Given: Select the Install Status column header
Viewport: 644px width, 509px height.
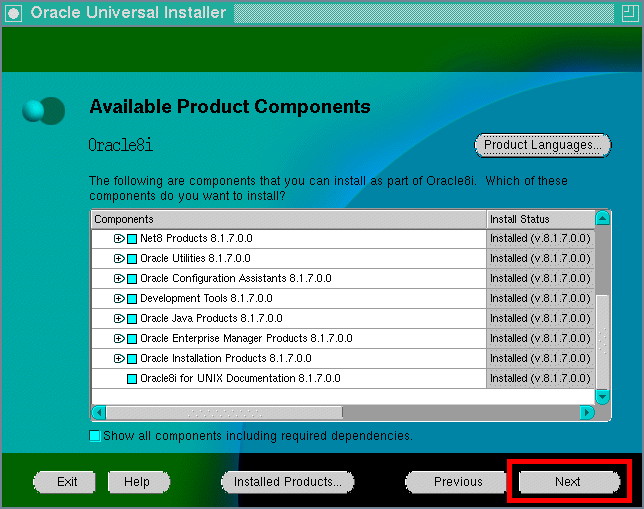Looking at the screenshot, I should click(540, 219).
